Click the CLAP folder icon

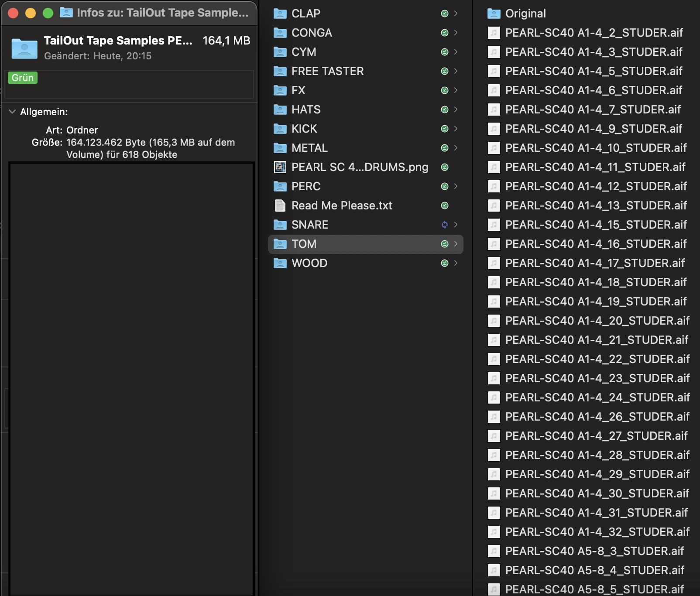click(x=280, y=14)
